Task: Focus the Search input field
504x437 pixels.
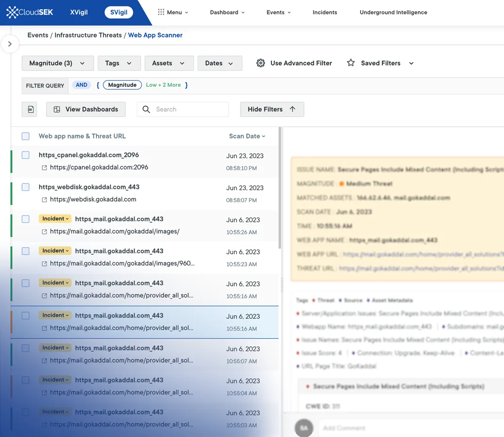Action: pos(188,109)
